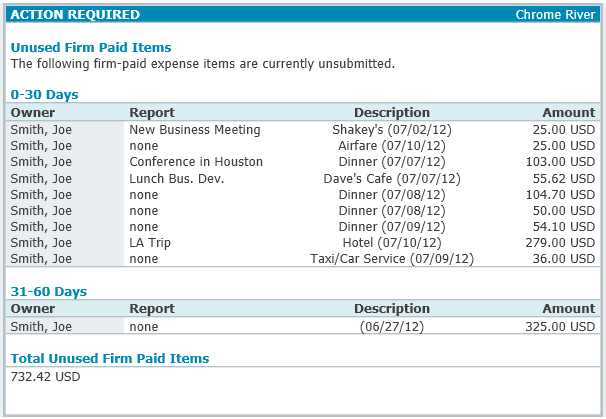Open the LA Trip report

[x=152, y=243]
